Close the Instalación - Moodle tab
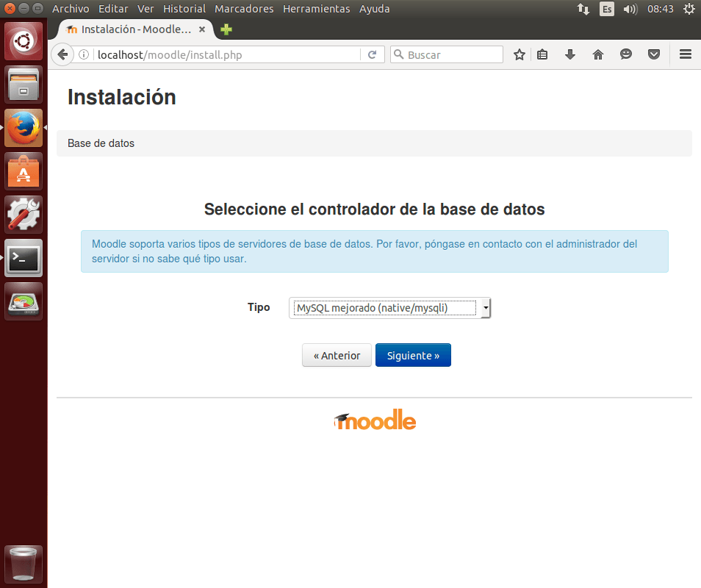 point(202,29)
